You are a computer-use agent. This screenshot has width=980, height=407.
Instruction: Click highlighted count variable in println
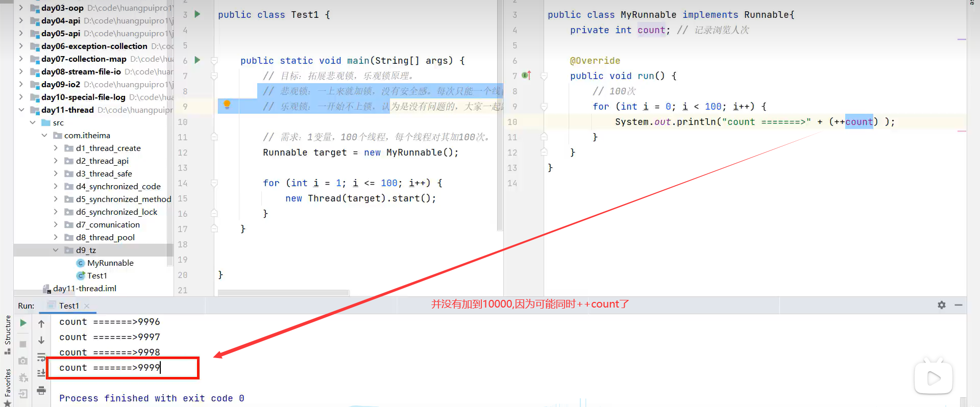point(859,121)
